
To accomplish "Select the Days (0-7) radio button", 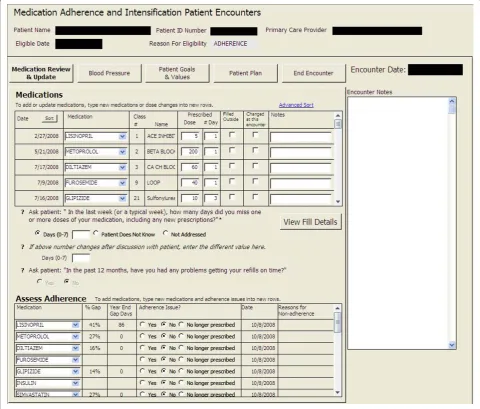I will (37, 233).
